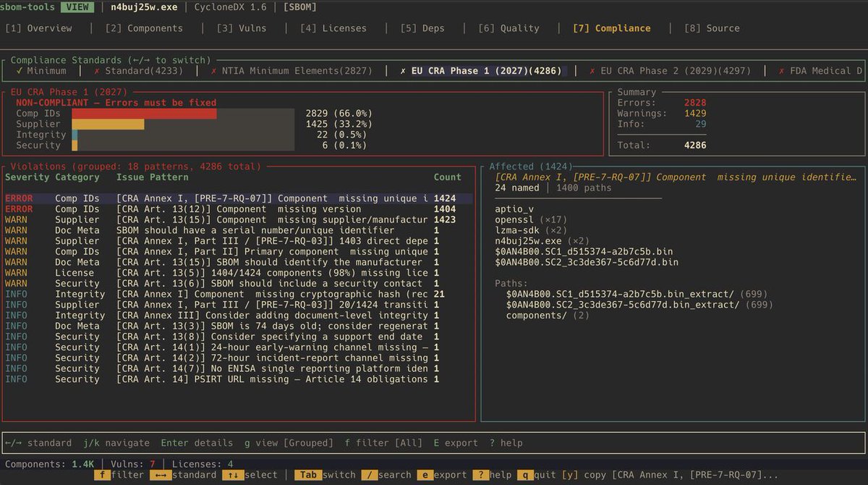Click the Total 4286 value in Summary

click(x=695, y=145)
